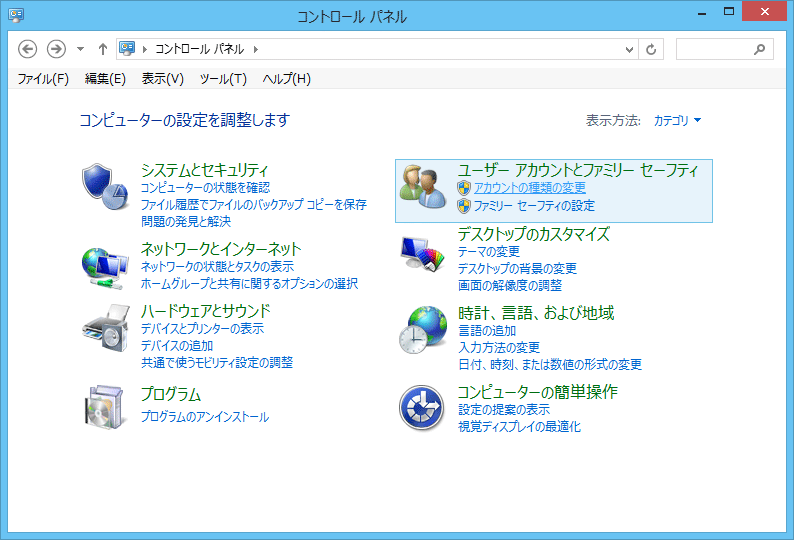
Task: Open the カテゴリ view-by dropdown
Action: [677, 121]
